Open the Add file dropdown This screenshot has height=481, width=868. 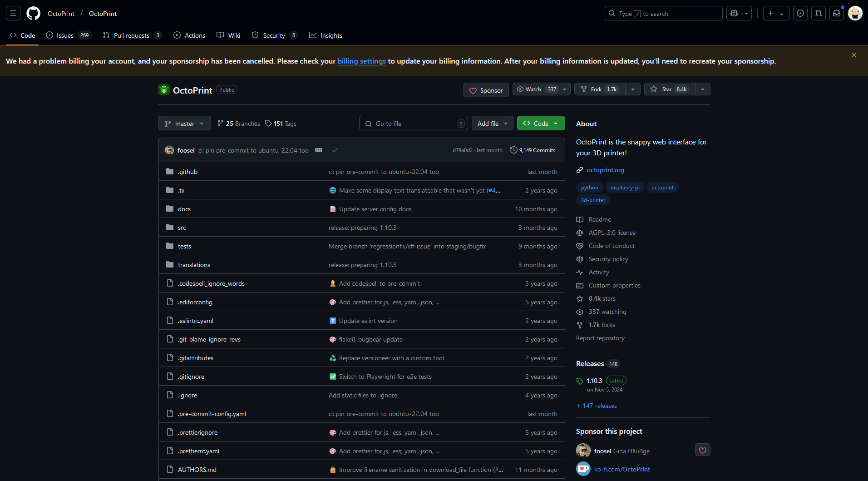[x=493, y=124]
